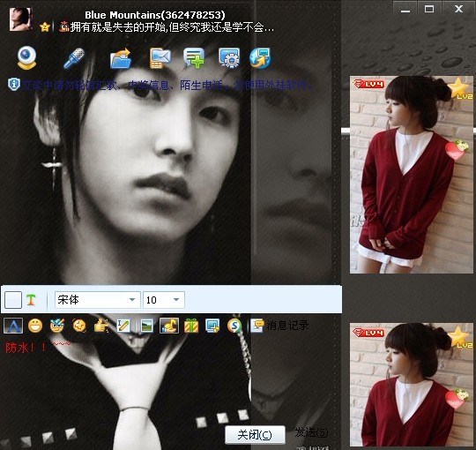Viewport: 476px width, 450px height.
Task: Maximize the chat window
Action: 429,9
